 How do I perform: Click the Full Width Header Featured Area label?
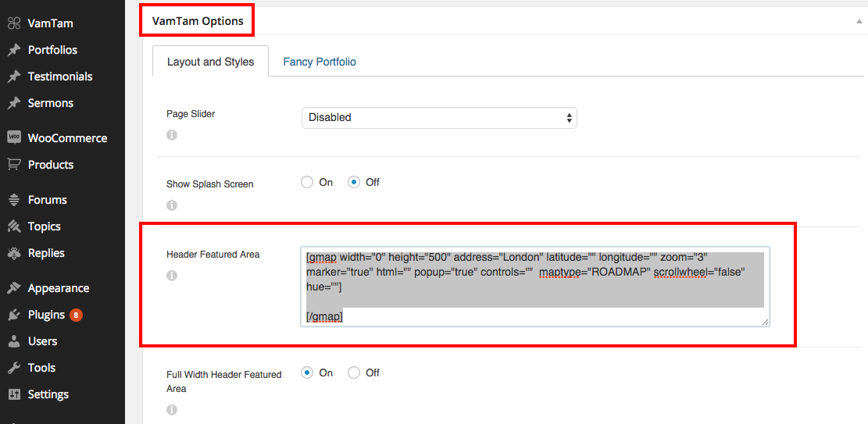[224, 381]
